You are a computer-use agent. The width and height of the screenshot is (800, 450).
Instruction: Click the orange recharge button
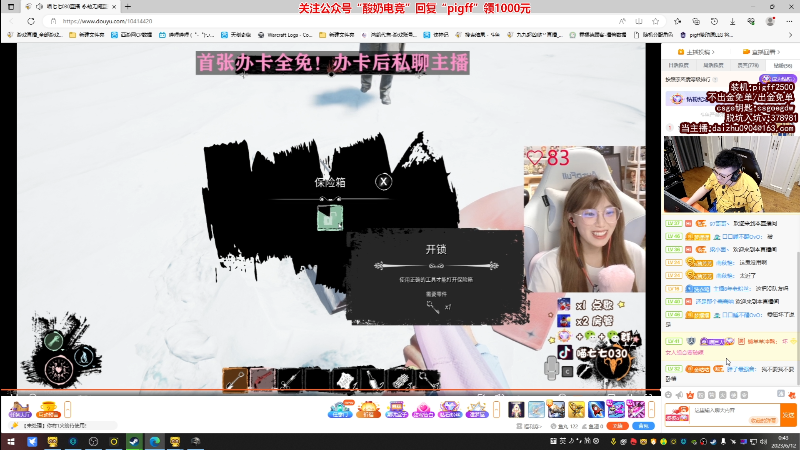[617, 426]
